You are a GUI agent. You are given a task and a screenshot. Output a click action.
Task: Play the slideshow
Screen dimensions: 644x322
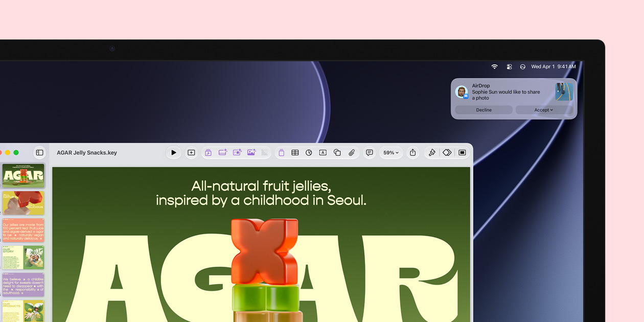click(x=174, y=153)
